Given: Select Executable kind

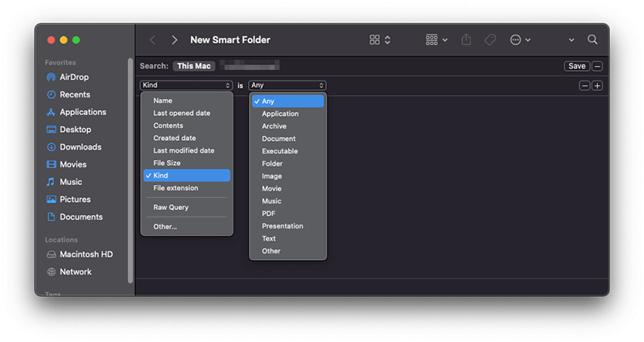Looking at the screenshot, I should (288, 151).
